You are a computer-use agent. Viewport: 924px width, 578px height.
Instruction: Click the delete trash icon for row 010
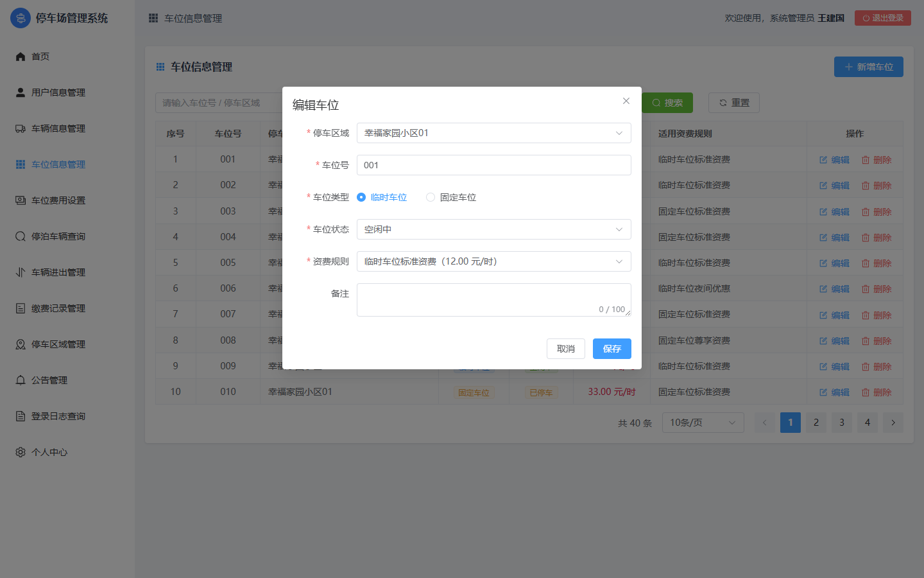[866, 392]
